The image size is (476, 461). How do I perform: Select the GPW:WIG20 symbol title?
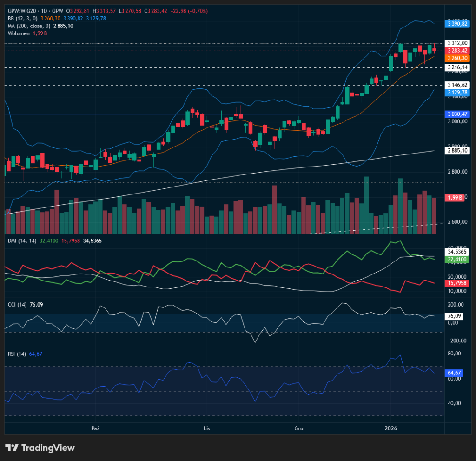point(24,11)
